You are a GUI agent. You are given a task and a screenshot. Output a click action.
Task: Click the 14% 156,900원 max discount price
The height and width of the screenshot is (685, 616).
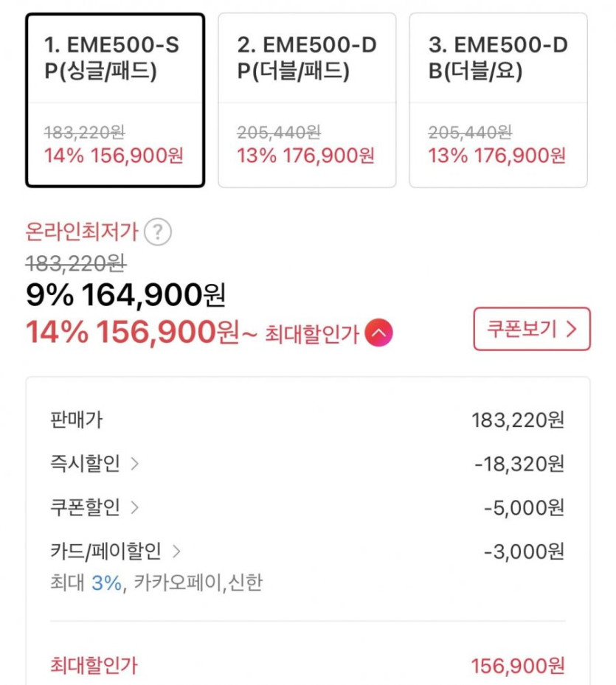(x=133, y=333)
